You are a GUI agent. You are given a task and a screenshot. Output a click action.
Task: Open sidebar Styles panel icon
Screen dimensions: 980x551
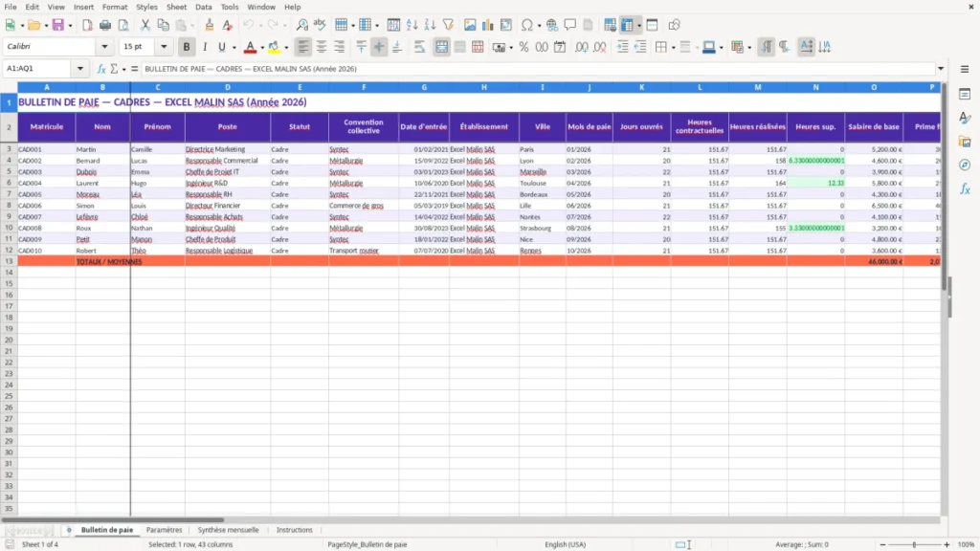965,118
